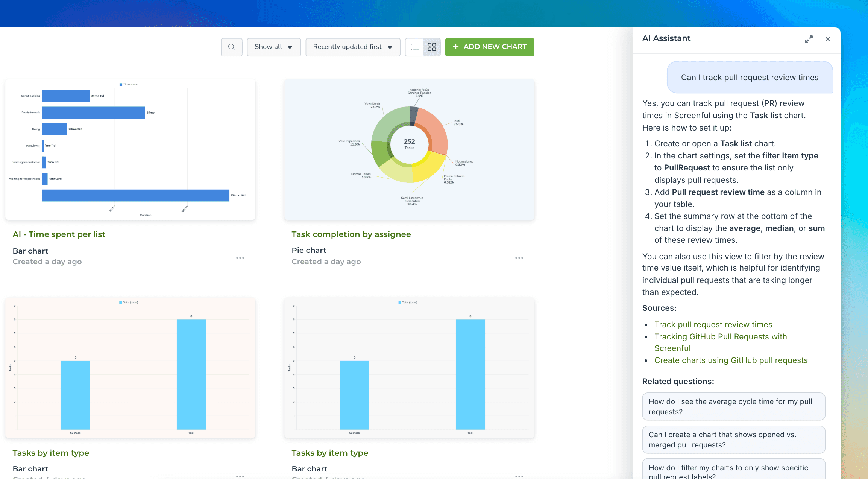Viewport: 868px width, 479px height.
Task: Switch to list view layout
Action: tap(414, 47)
